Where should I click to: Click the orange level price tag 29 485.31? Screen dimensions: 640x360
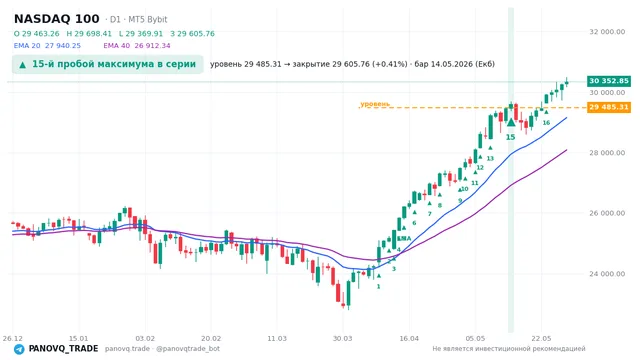[x=609, y=107]
